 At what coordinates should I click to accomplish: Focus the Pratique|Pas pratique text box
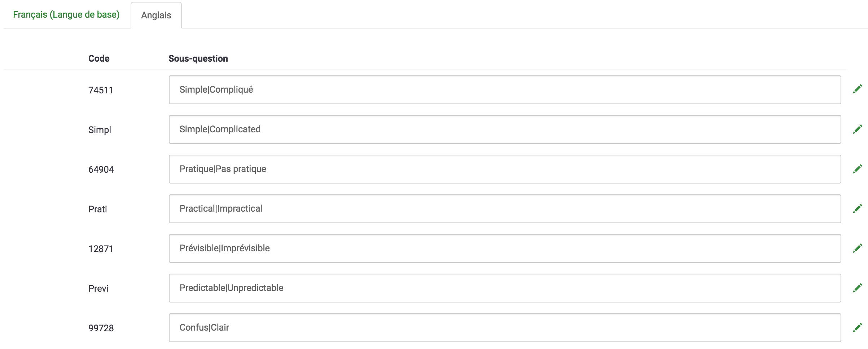click(x=505, y=169)
